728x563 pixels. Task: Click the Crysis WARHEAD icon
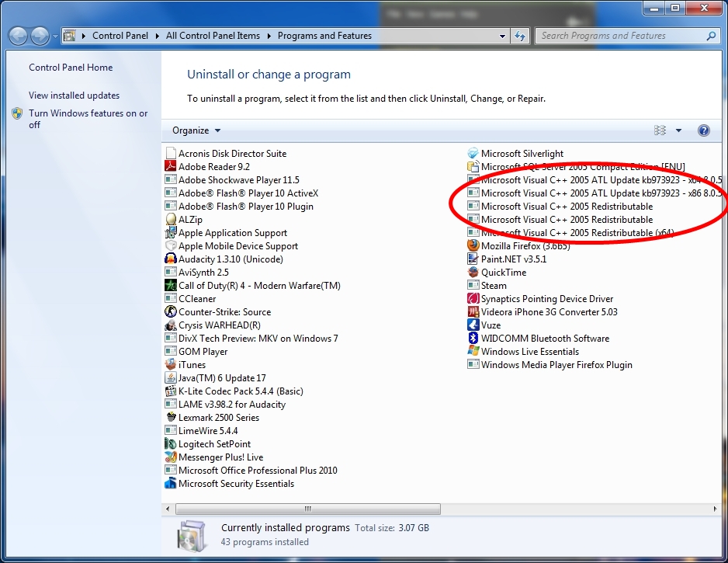pyautogui.click(x=171, y=325)
